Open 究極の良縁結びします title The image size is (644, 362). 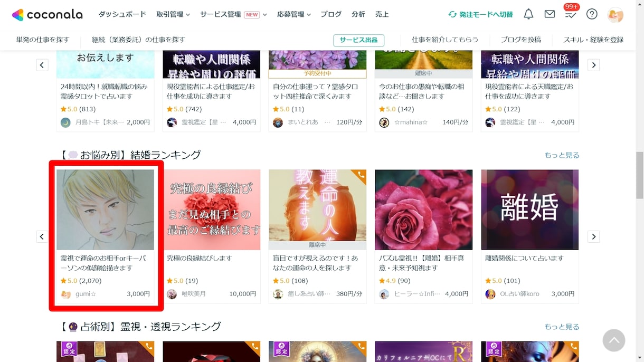(200, 258)
